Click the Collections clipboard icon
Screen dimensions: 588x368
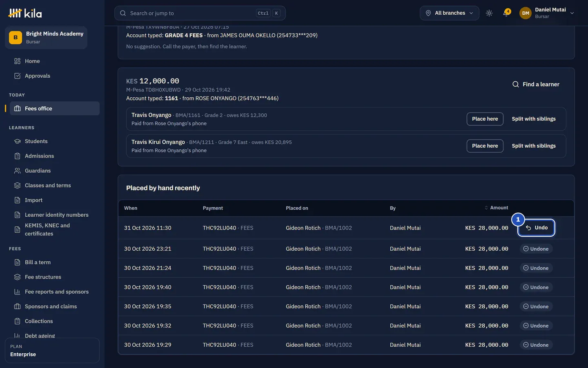[17, 321]
